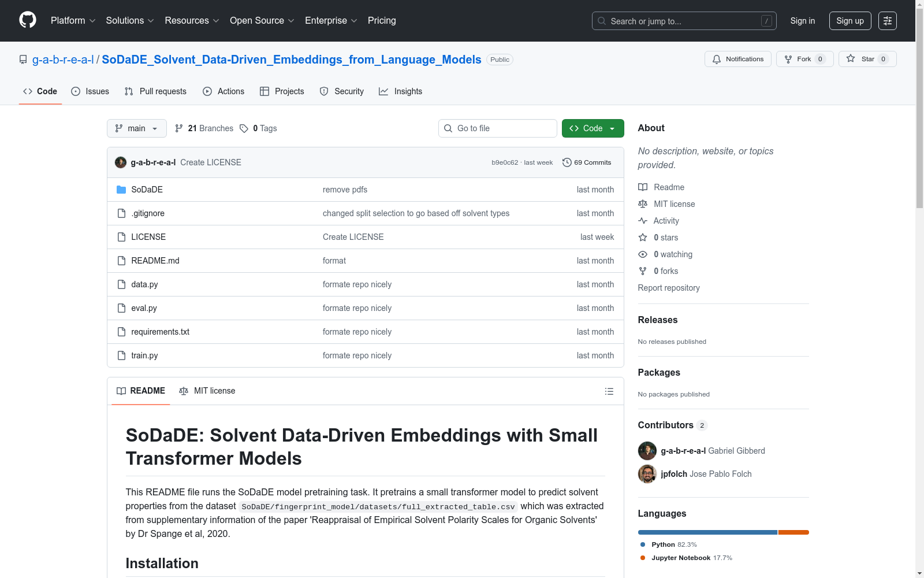Open the g-a-b-r-e-a-l owner link
This screenshot has height=578, width=924.
click(63, 60)
